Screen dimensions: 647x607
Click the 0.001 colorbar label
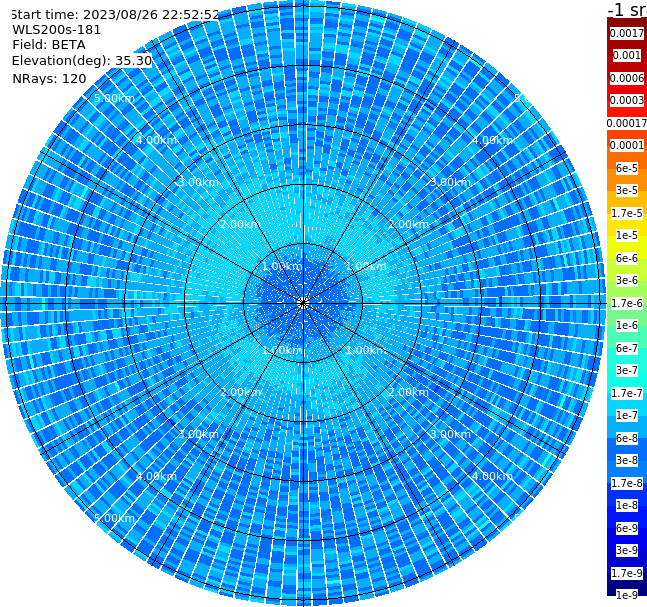coord(627,55)
